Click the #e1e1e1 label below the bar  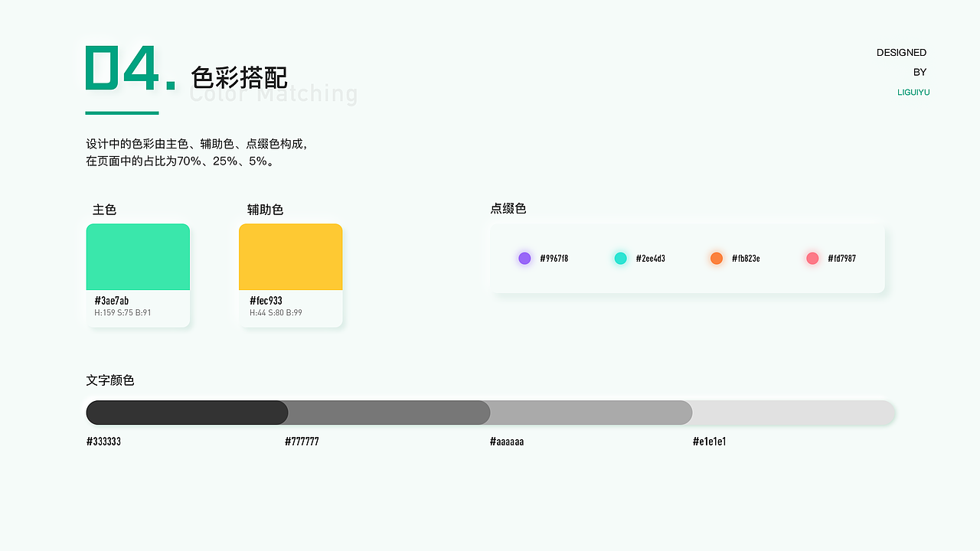point(710,442)
